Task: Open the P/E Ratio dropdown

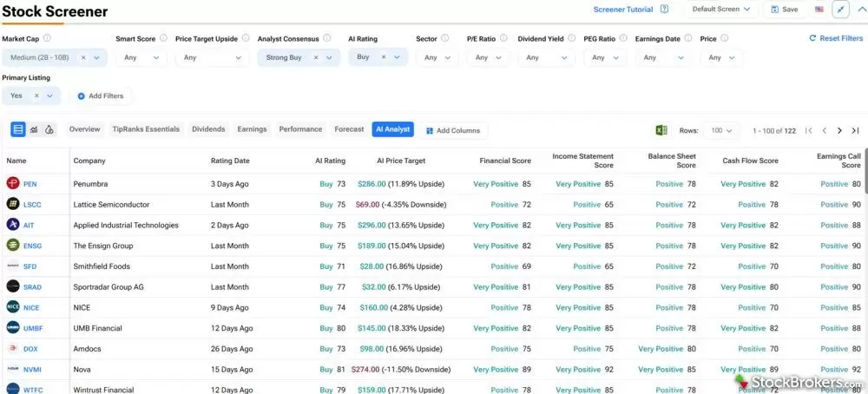Action: point(488,57)
